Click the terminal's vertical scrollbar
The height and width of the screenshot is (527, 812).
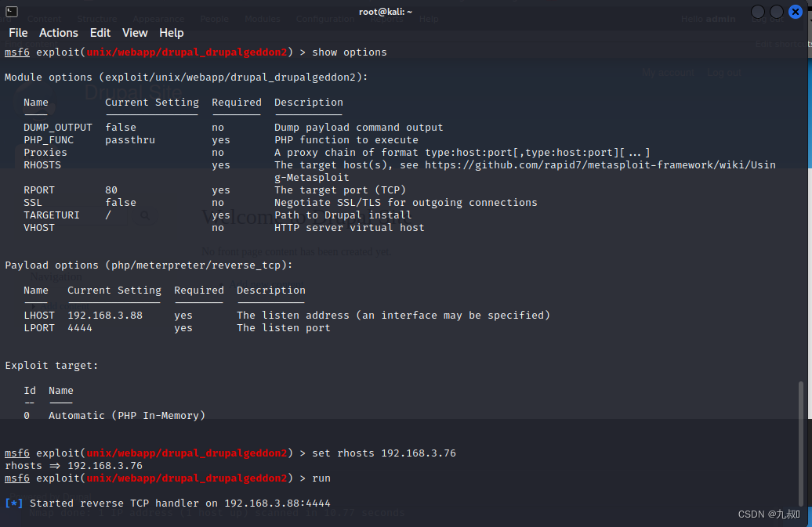[x=801, y=445]
